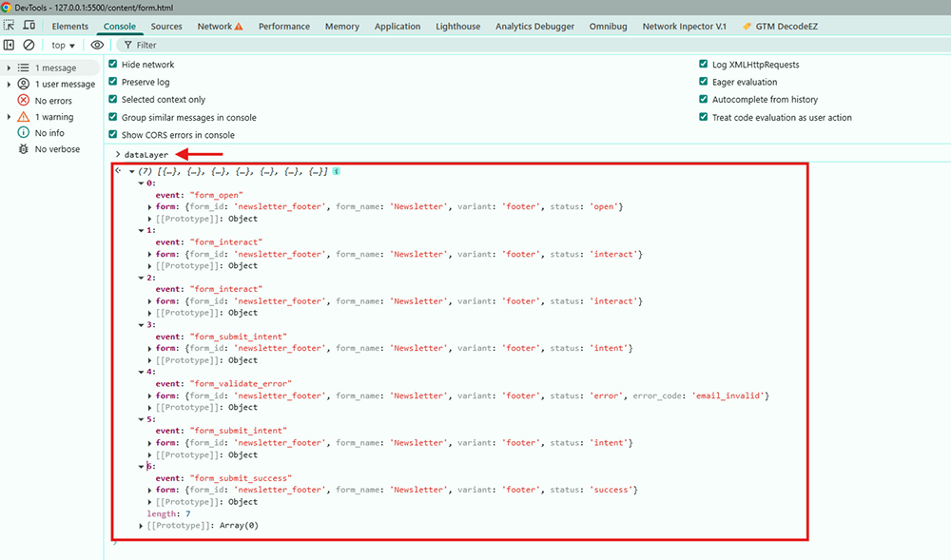Click the bug icon beside No verbose
This screenshot has width=951, height=560.
(x=23, y=148)
